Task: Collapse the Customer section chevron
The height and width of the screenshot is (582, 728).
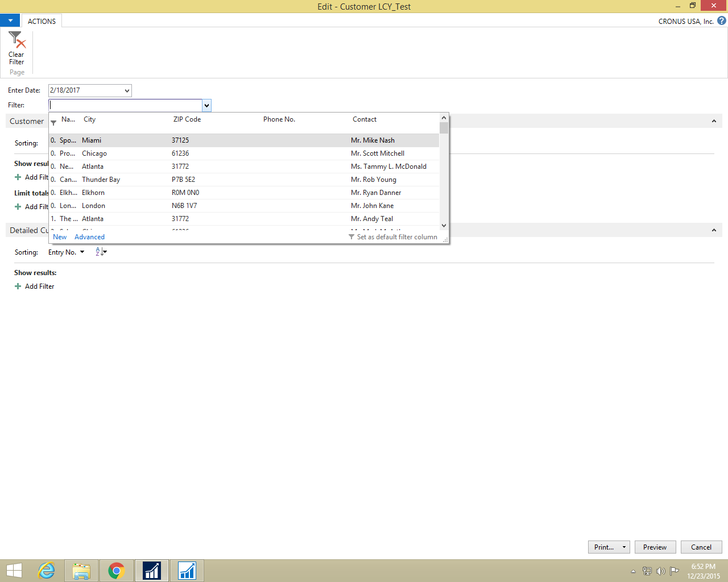Action: point(714,121)
